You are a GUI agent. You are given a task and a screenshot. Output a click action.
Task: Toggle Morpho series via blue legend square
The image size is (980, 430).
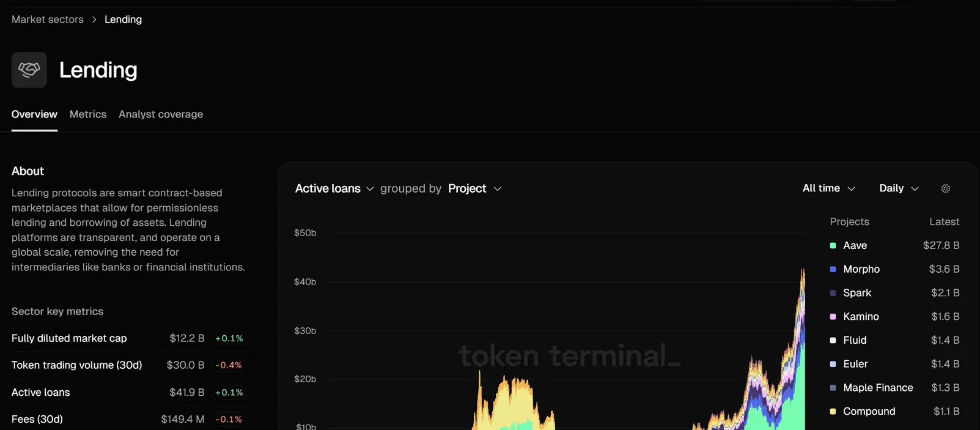[833, 269]
